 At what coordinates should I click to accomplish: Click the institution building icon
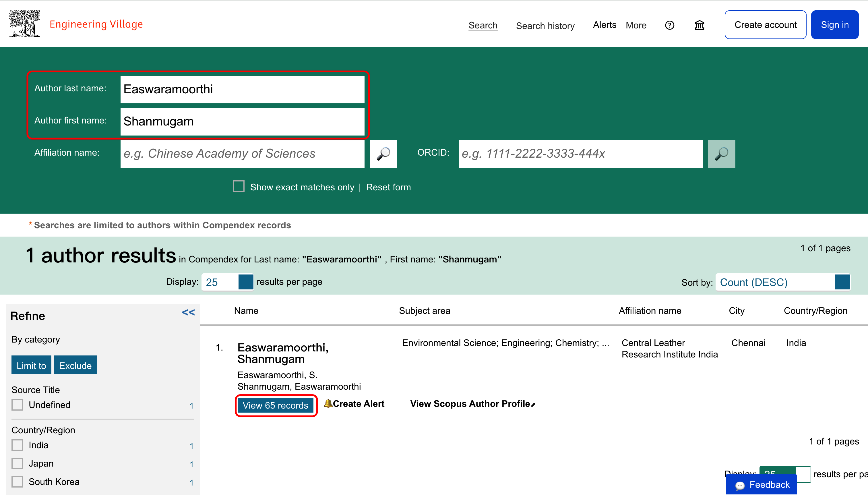[699, 25]
